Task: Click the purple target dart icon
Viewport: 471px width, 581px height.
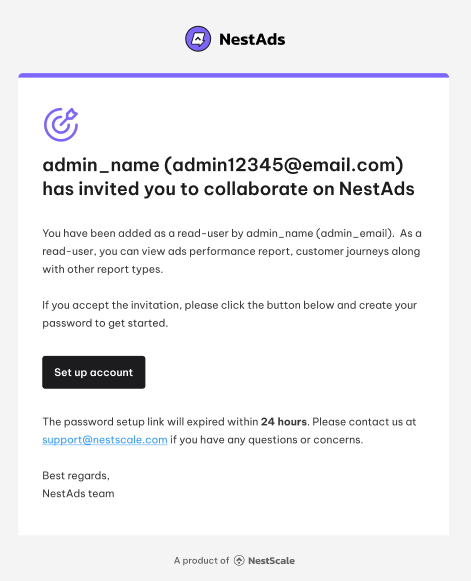Action: coord(61,124)
